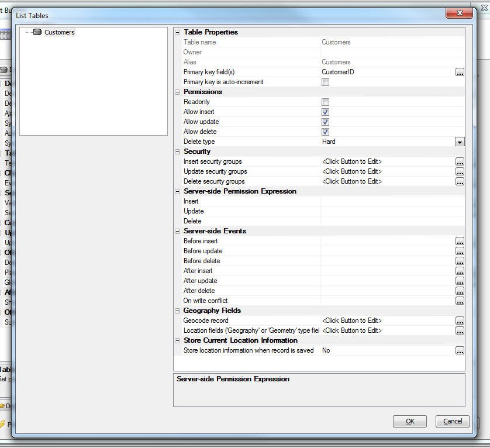The image size is (490, 448).
Task: Click ellipsis button beside Before insert event
Action: (x=460, y=242)
